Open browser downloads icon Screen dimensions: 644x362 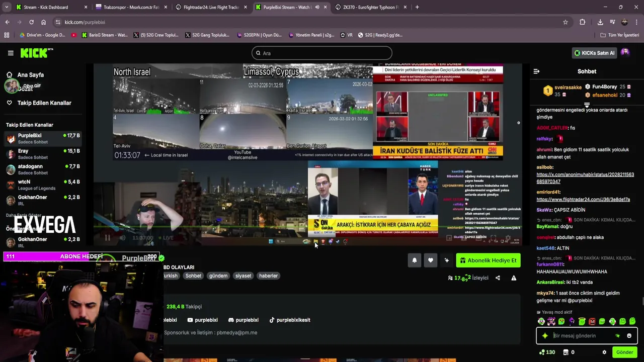tap(600, 22)
